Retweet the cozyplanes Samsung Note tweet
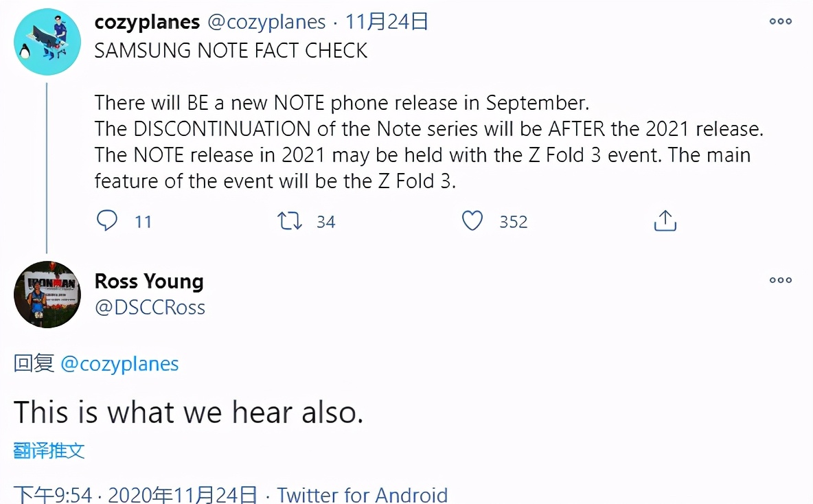Viewport: 813px width, 504px height. point(289,221)
